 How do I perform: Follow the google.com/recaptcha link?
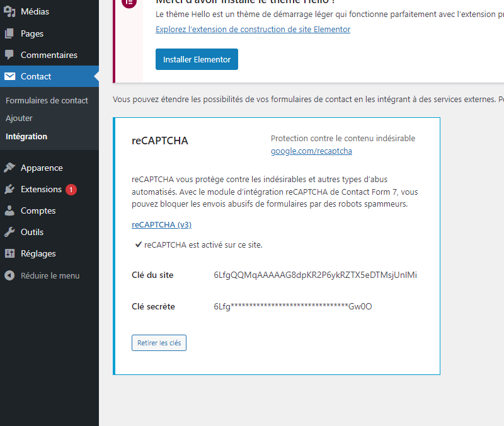point(311,151)
